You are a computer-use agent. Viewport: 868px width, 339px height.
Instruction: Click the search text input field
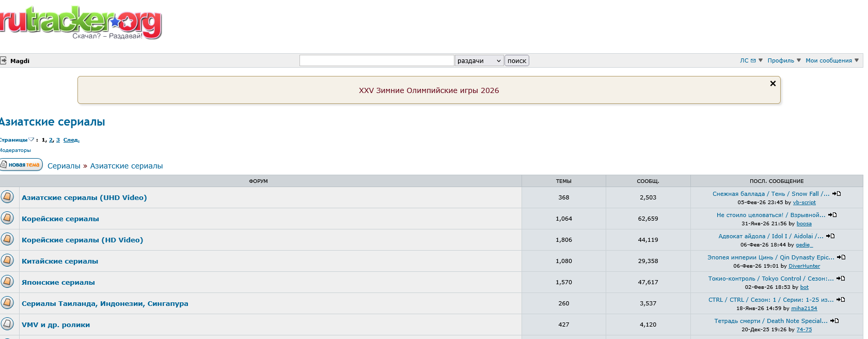click(376, 60)
